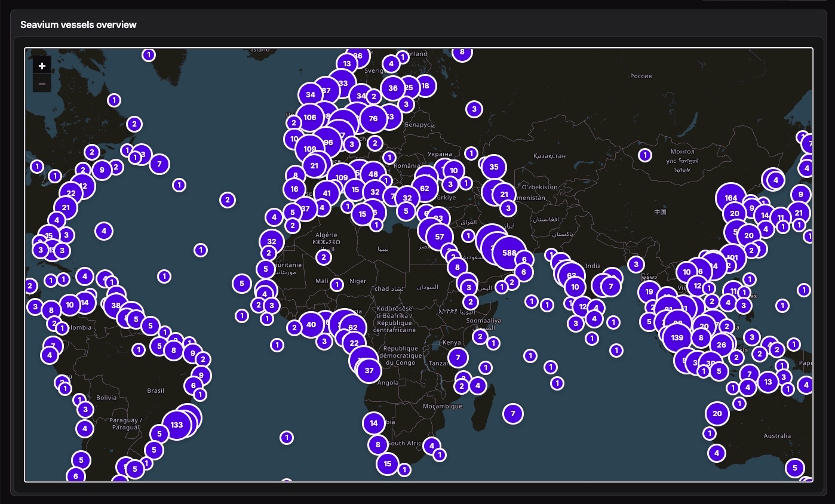Click the Moçambique map label

[x=443, y=406]
